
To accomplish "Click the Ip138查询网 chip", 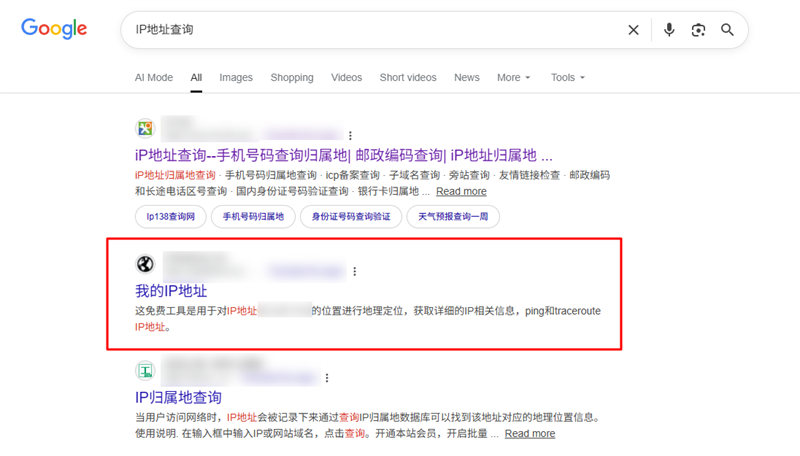I will coord(170,217).
